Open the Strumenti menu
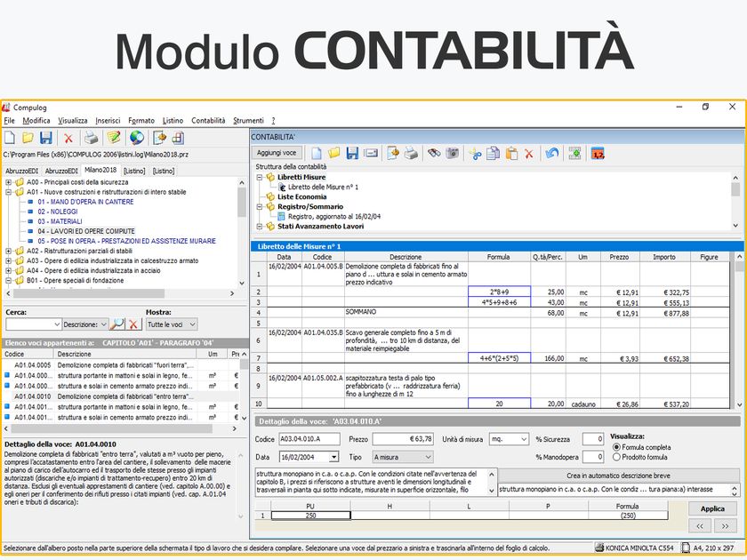 click(x=248, y=121)
